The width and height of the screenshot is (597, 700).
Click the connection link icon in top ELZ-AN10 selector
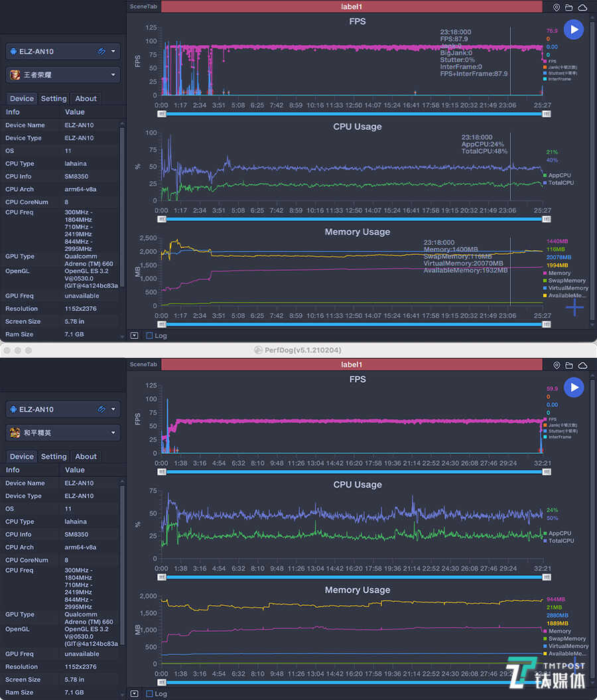pos(101,51)
